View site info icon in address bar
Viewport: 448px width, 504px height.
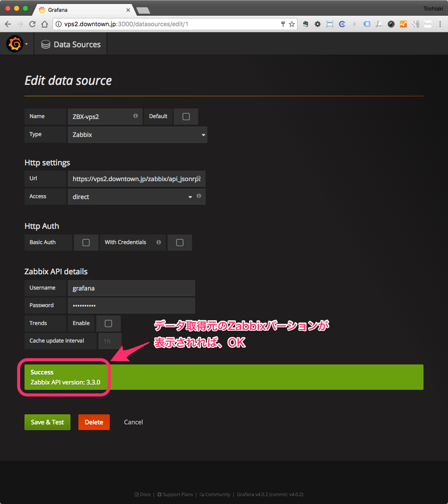tap(59, 24)
